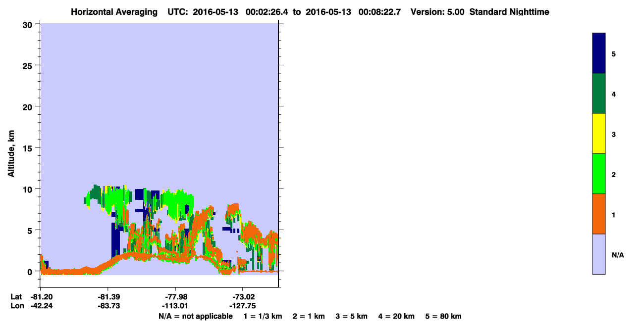
Task: Click the 'Lat' row label
Action: pyautogui.click(x=16, y=296)
